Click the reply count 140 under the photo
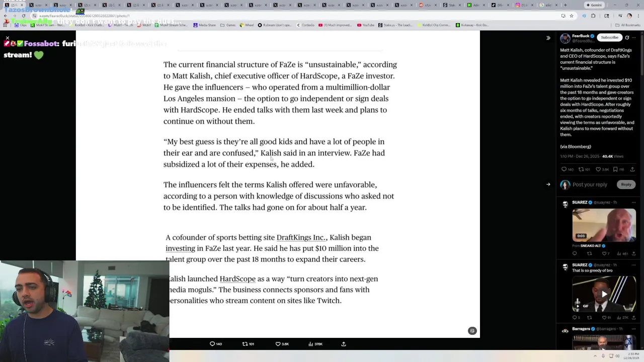644x362 pixels. (x=216, y=344)
